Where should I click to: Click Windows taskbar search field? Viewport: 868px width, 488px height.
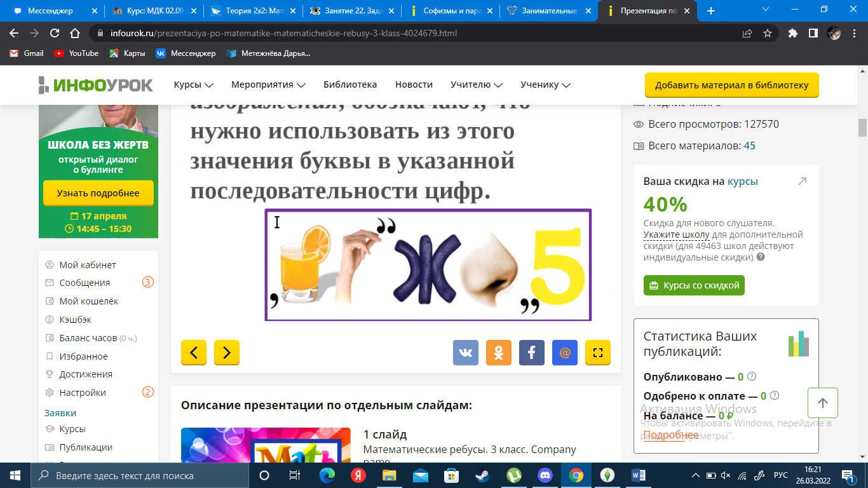click(139, 475)
